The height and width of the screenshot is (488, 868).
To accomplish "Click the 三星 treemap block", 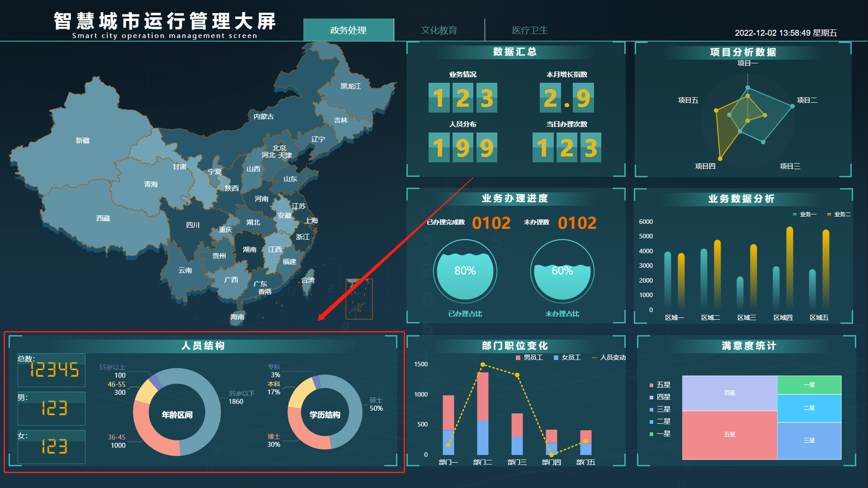I will click(809, 441).
